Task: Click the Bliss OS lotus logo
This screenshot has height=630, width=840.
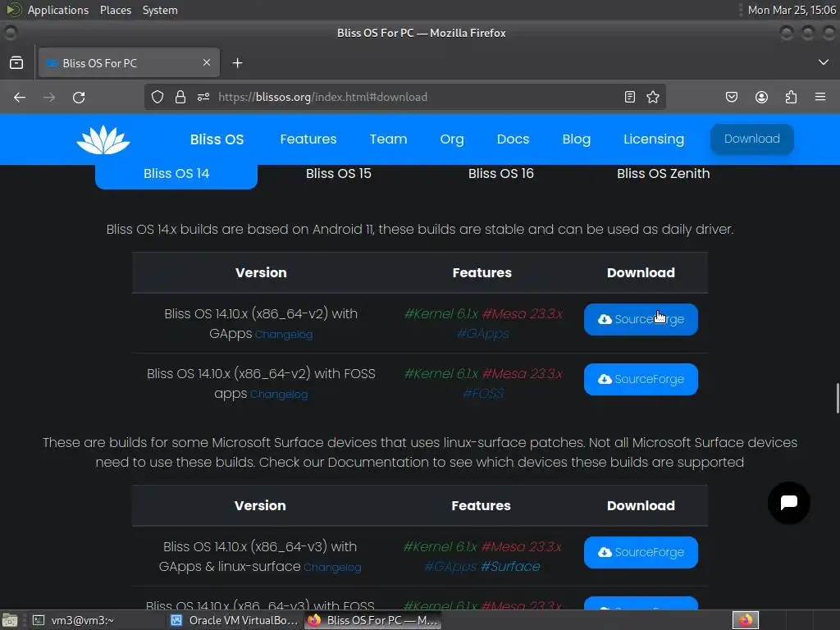Action: [103, 139]
